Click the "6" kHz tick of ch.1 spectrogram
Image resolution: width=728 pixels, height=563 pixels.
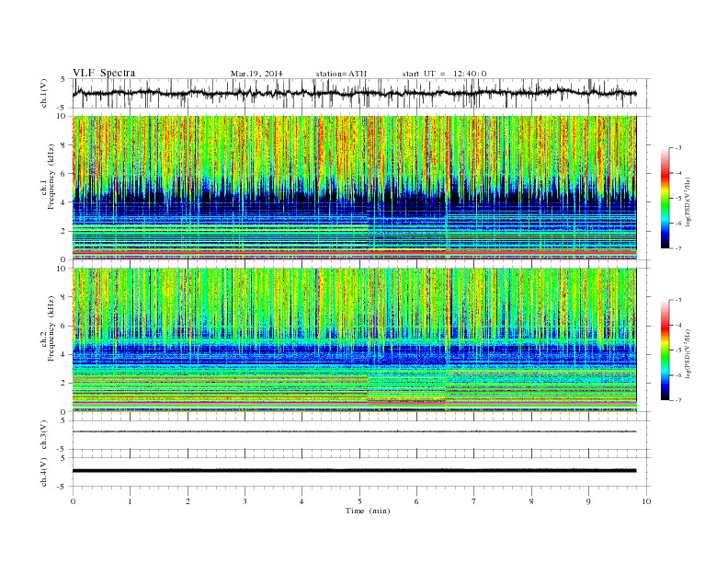point(64,174)
